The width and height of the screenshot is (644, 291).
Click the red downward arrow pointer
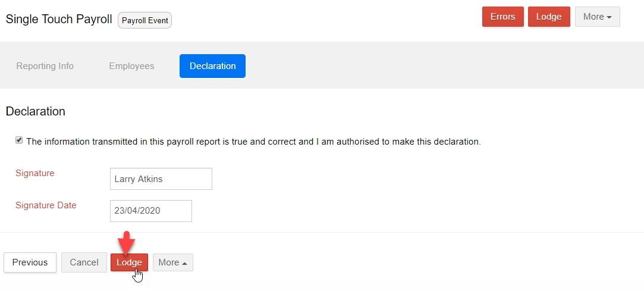[127, 243]
